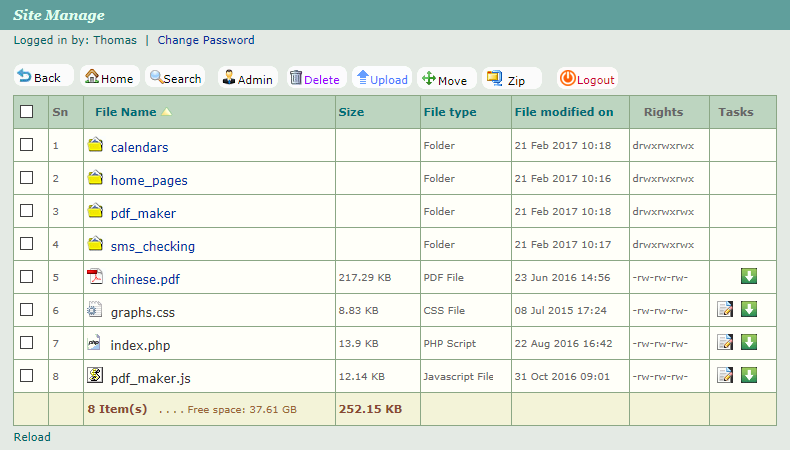Click the Sn column header
This screenshot has width=790, height=450.
[x=60, y=112]
